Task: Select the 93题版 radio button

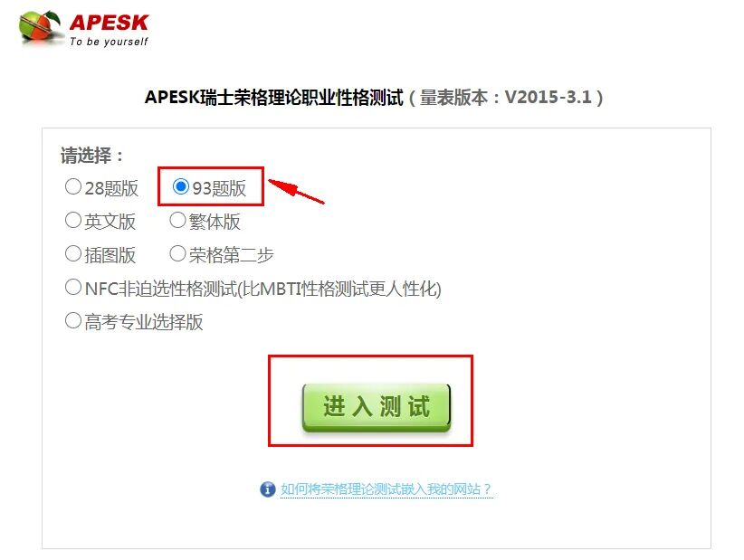Action: [x=181, y=187]
